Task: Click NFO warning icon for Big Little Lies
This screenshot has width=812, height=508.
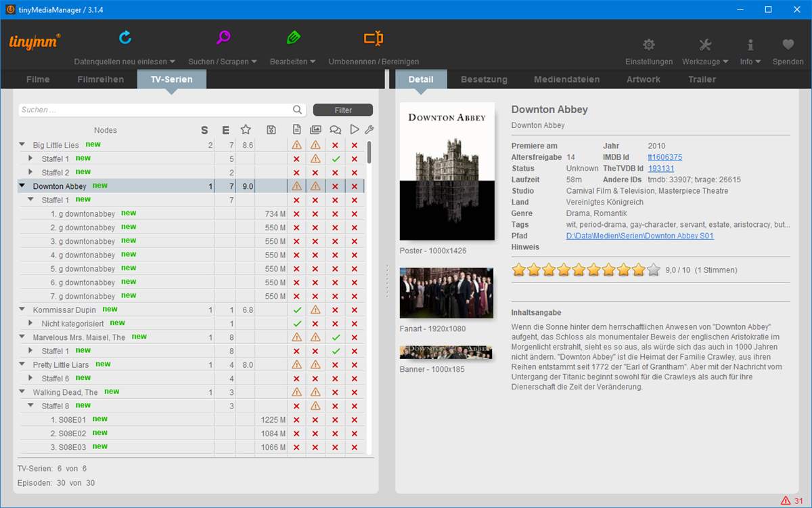Action: [x=296, y=145]
